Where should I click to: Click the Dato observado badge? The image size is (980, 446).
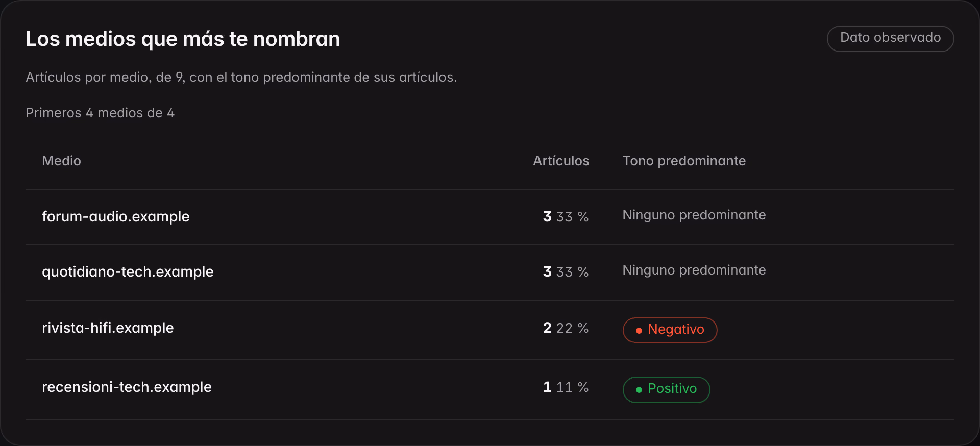890,38
